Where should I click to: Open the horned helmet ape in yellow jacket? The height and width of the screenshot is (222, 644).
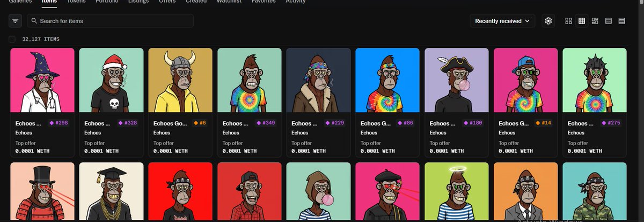(180, 80)
